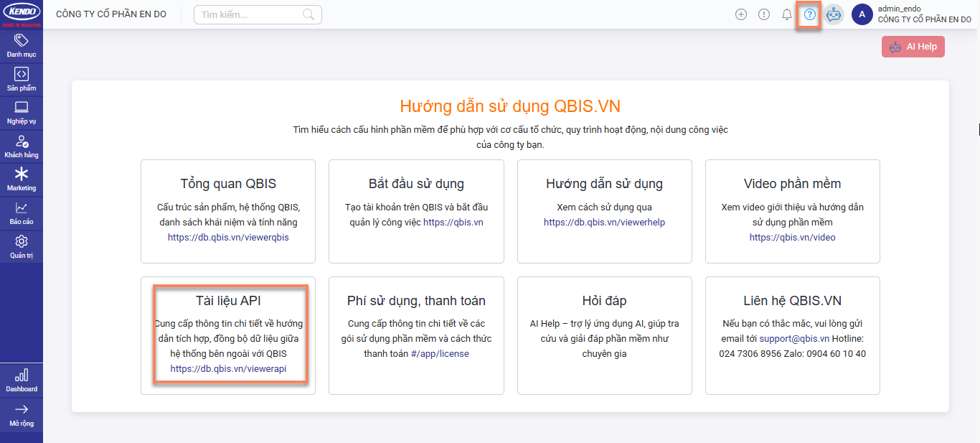Go to the Dashboard from sidebar
The width and height of the screenshot is (980, 443).
pos(22,381)
